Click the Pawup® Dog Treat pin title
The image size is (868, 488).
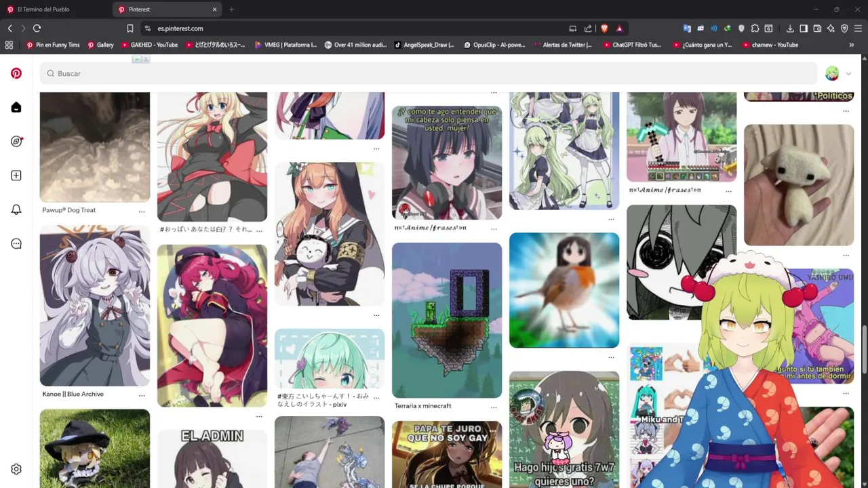coord(69,210)
